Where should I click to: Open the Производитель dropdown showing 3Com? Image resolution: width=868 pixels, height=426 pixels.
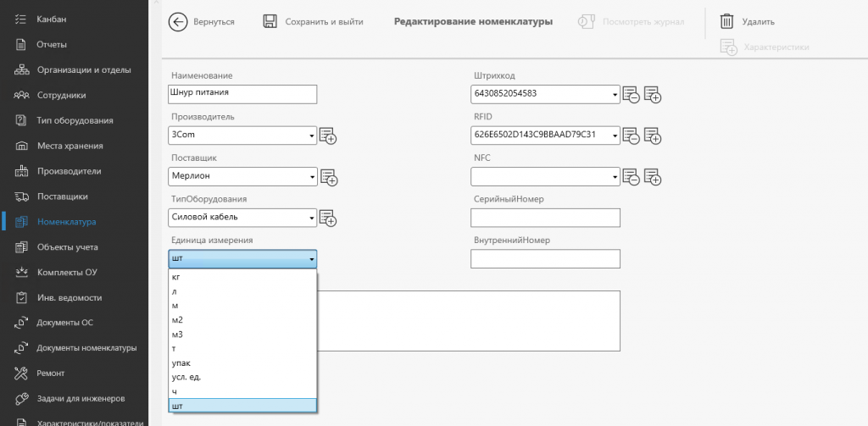click(x=242, y=135)
